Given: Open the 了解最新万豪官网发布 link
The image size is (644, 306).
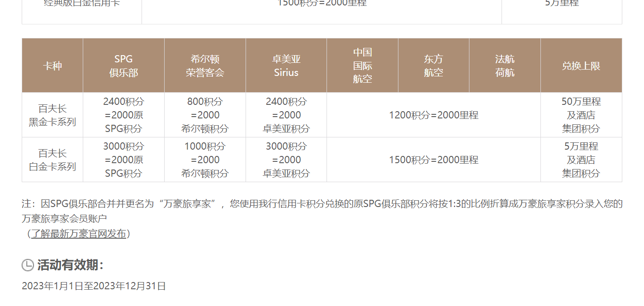Looking at the screenshot, I should pos(78,234).
